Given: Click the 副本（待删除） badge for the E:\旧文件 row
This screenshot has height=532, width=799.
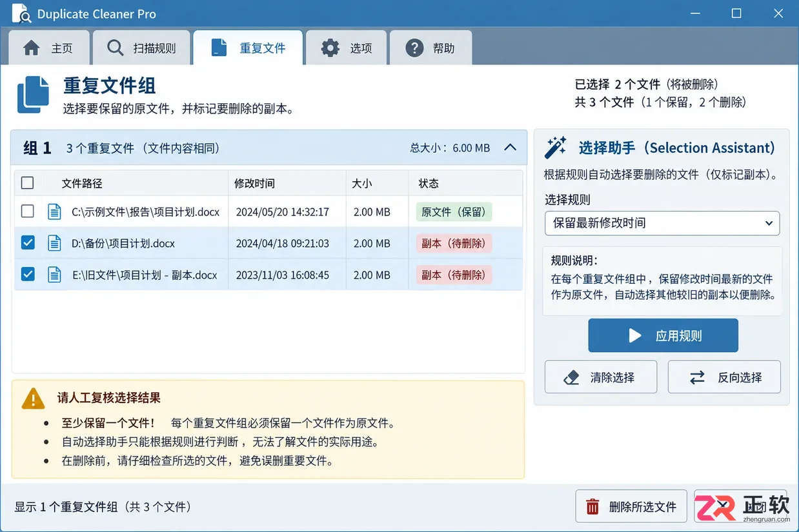Looking at the screenshot, I should pyautogui.click(x=454, y=275).
